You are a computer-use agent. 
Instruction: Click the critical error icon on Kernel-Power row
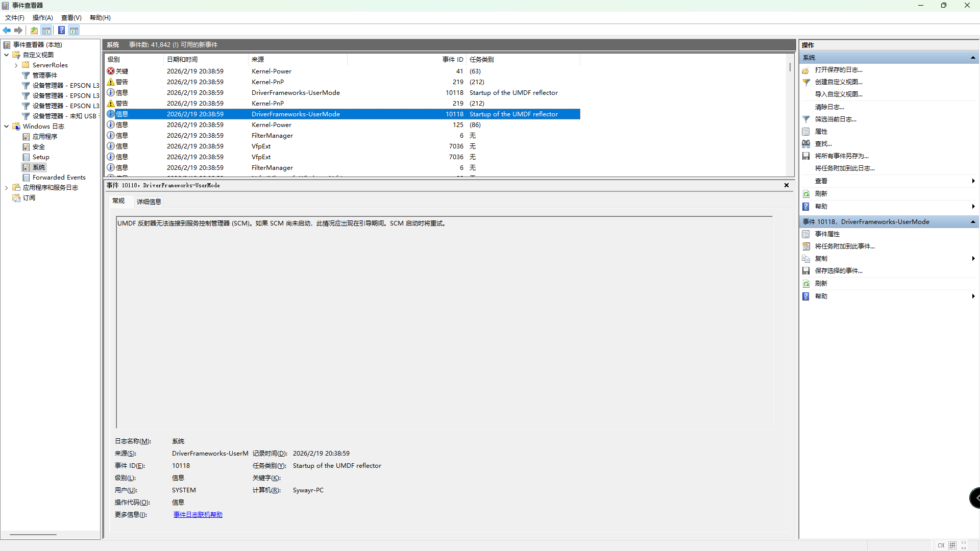111,71
